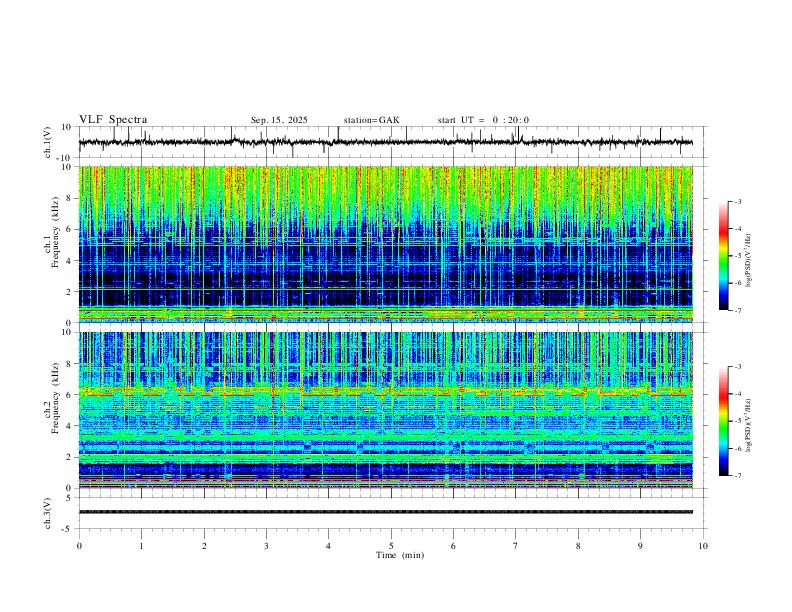Click the "-3" tick on ch.2 color bar
This screenshot has width=792, height=612.
(x=737, y=367)
